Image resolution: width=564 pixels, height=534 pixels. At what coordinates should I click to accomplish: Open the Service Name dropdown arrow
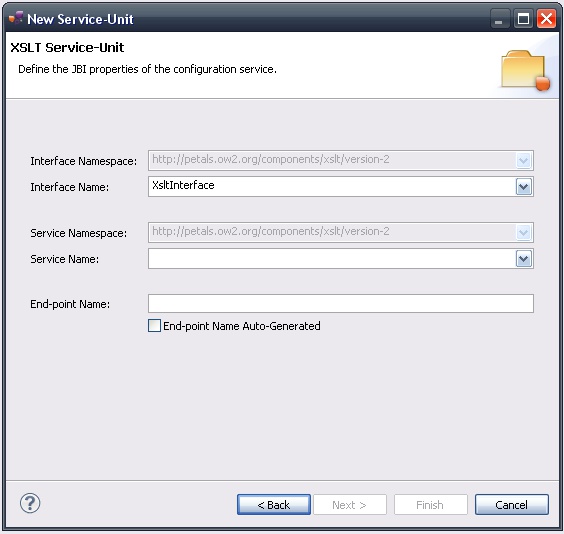(x=524, y=259)
